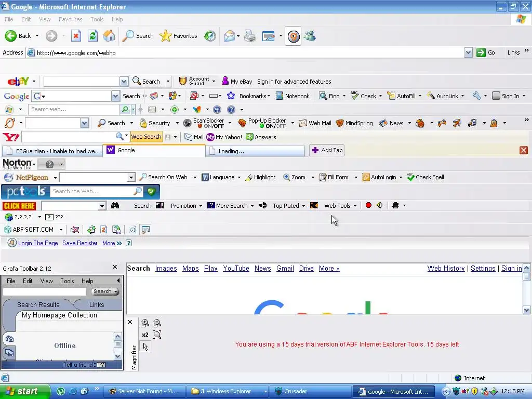The width and height of the screenshot is (532, 399).
Task: Select the x2 magnification option
Action: pyautogui.click(x=145, y=335)
